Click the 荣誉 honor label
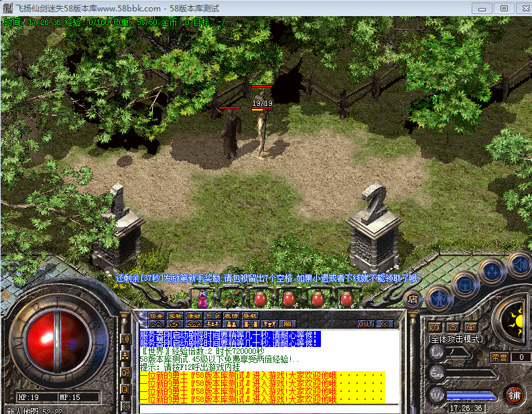 coord(499,357)
